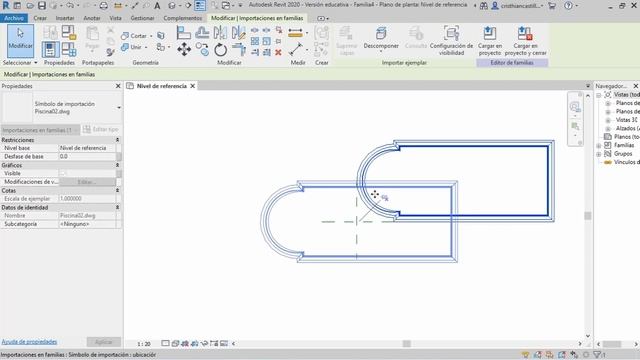This screenshot has height=360, width=640.
Task: Activate the Move tool
Action: click(x=184, y=49)
